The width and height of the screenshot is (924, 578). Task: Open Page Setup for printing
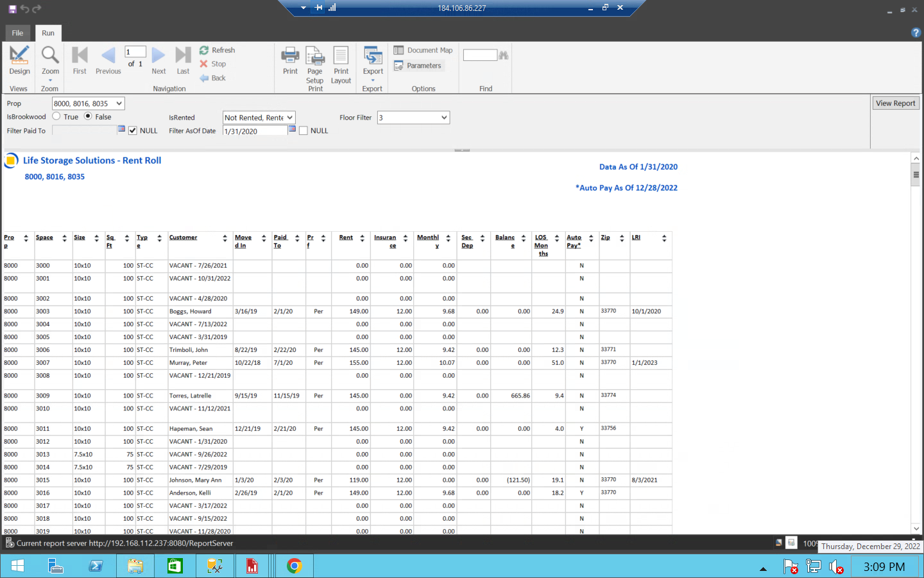(x=314, y=61)
